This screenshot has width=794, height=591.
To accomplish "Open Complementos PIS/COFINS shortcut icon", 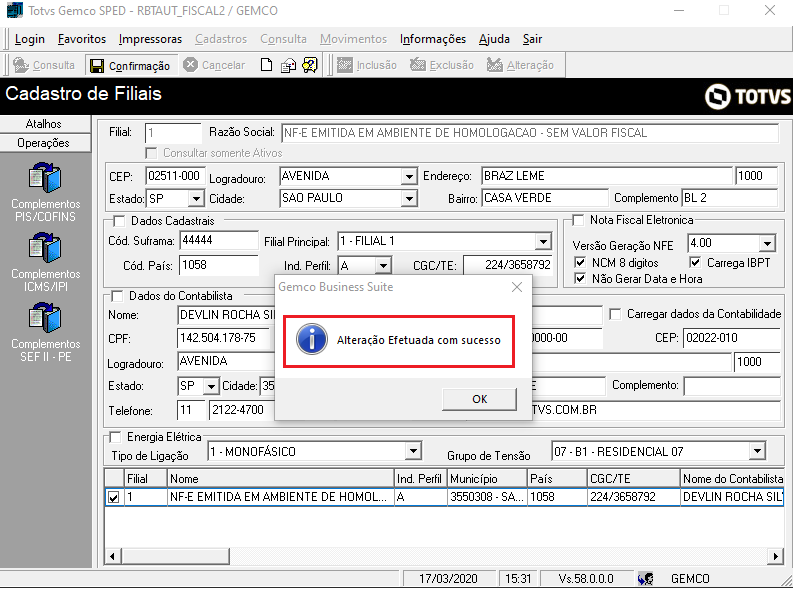I will (45, 177).
